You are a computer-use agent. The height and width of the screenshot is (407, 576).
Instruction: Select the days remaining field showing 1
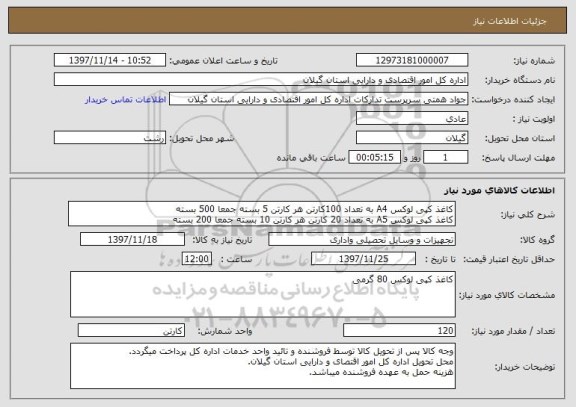coord(445,157)
